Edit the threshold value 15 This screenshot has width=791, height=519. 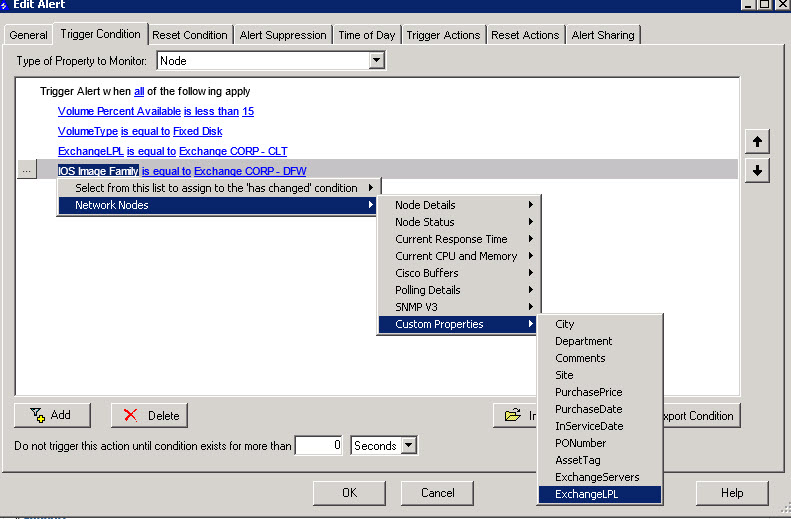pos(248,111)
